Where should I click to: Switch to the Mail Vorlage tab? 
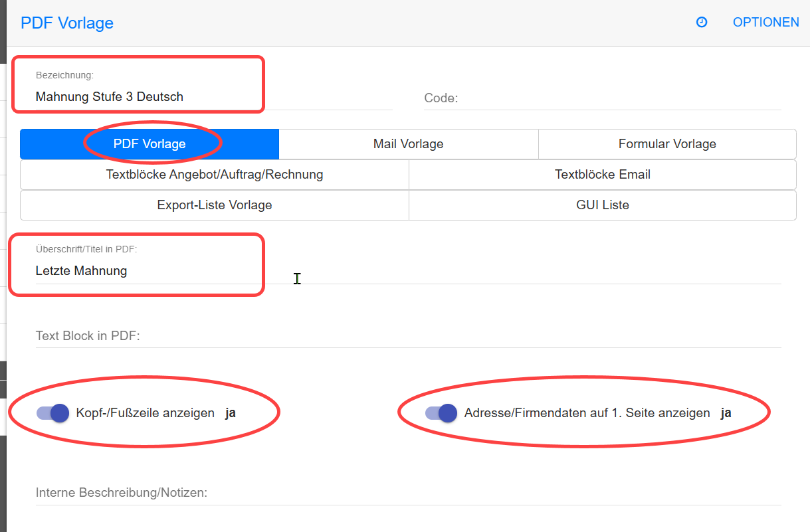(408, 144)
